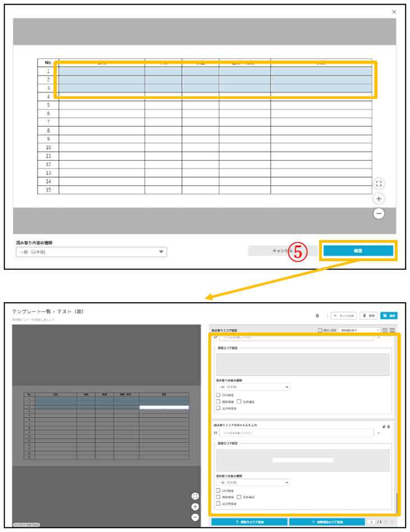Viewport: 410px width, 532px height.
Task: Collapse read area 15 using its chevron
Action: coord(379,433)
